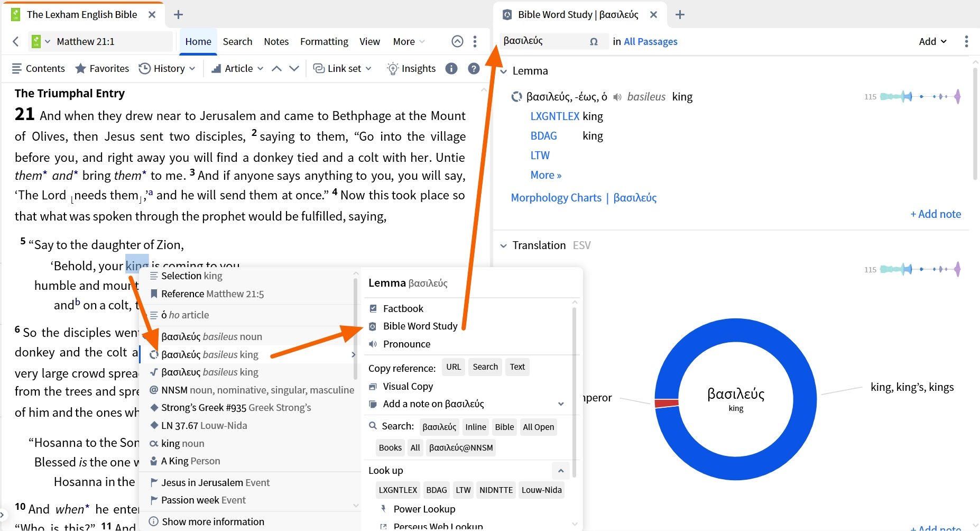Expand Add a note on βασιλεύς
The image size is (980, 531).
click(x=561, y=404)
